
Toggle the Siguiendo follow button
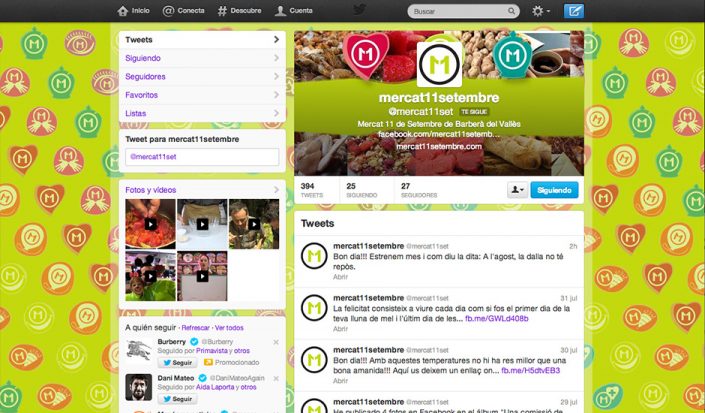(x=554, y=190)
